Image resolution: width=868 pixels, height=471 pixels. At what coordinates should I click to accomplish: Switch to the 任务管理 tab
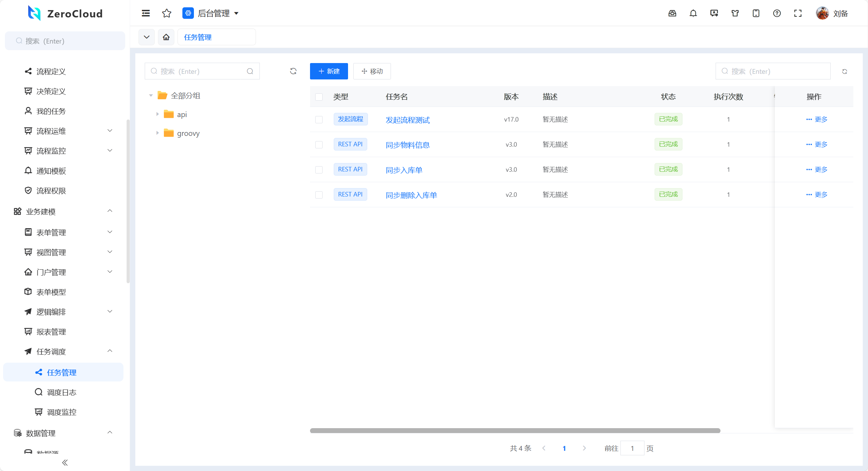click(x=198, y=37)
